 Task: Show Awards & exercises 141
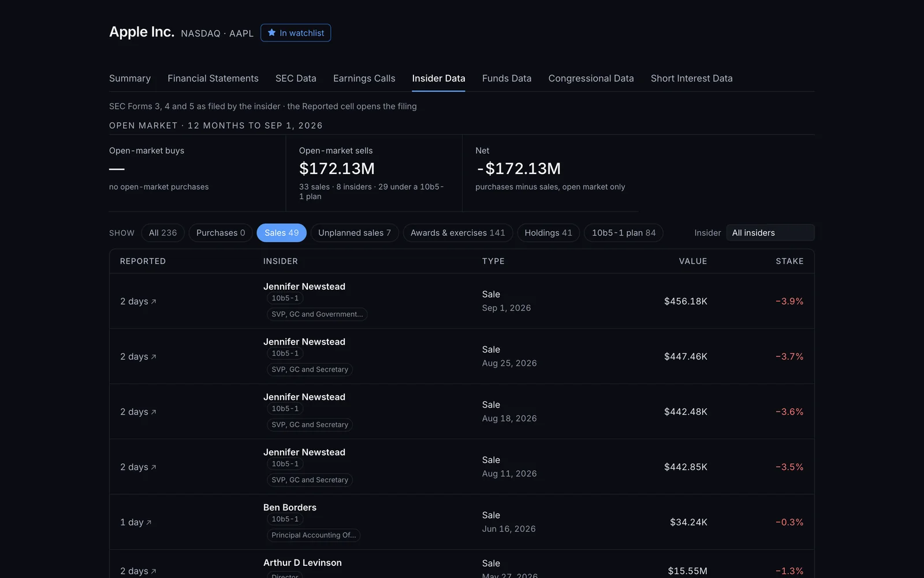458,233
